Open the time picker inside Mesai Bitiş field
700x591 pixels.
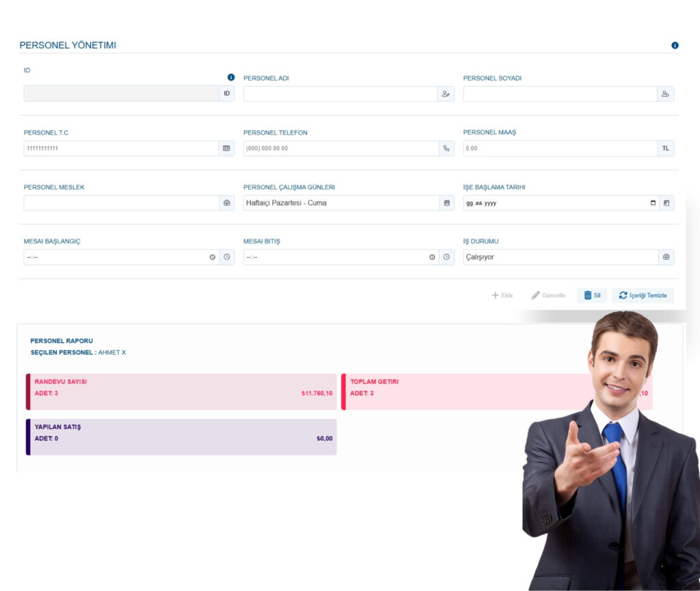pyautogui.click(x=432, y=258)
